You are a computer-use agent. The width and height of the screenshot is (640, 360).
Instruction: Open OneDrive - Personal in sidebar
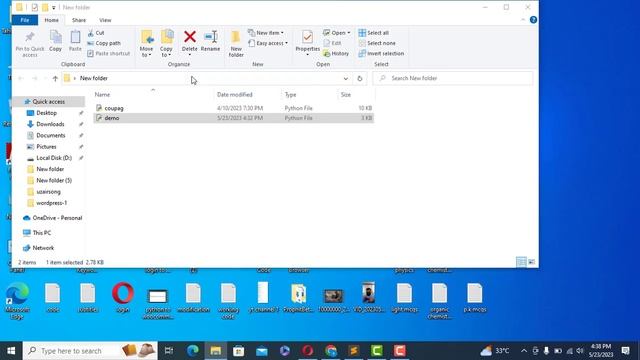(57, 218)
